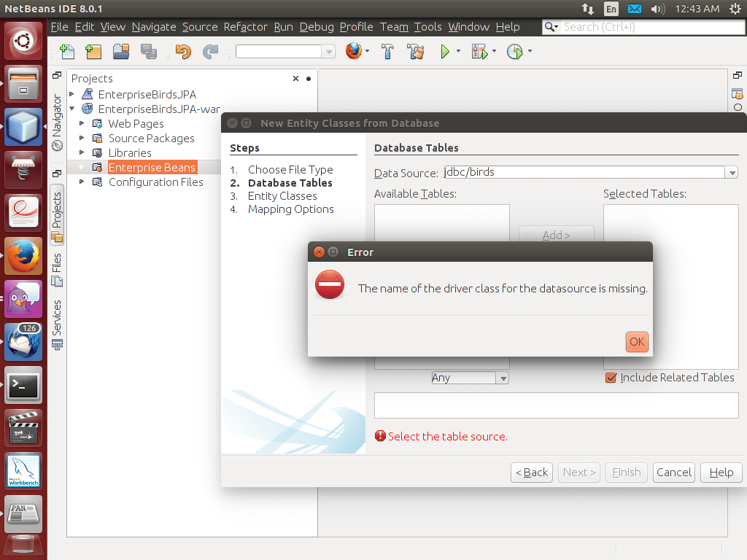Screen dimensions: 747x560
Task: Open Thunderbird mail from launcher
Action: click(23, 342)
